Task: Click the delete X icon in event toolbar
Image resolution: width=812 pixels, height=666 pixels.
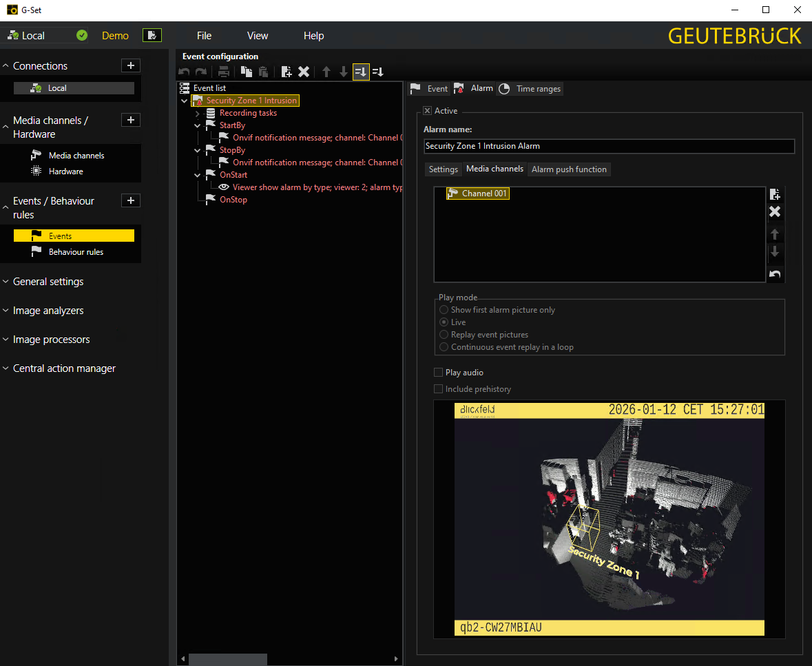Action: 304,72
